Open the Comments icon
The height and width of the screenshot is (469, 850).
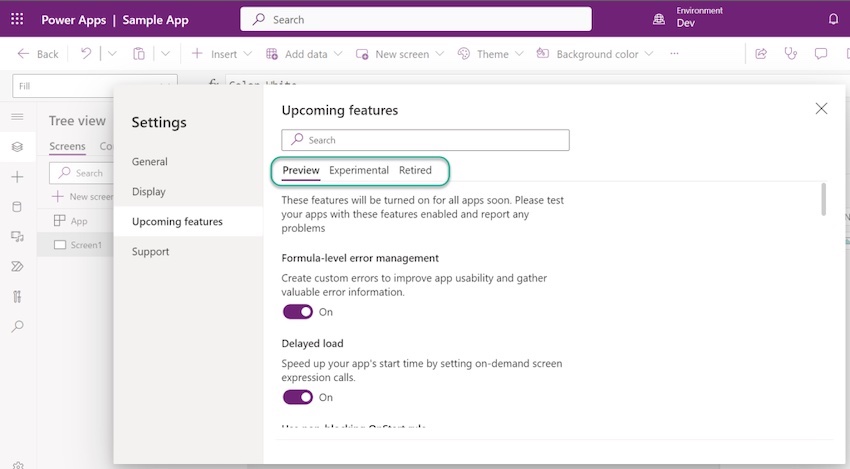point(821,53)
